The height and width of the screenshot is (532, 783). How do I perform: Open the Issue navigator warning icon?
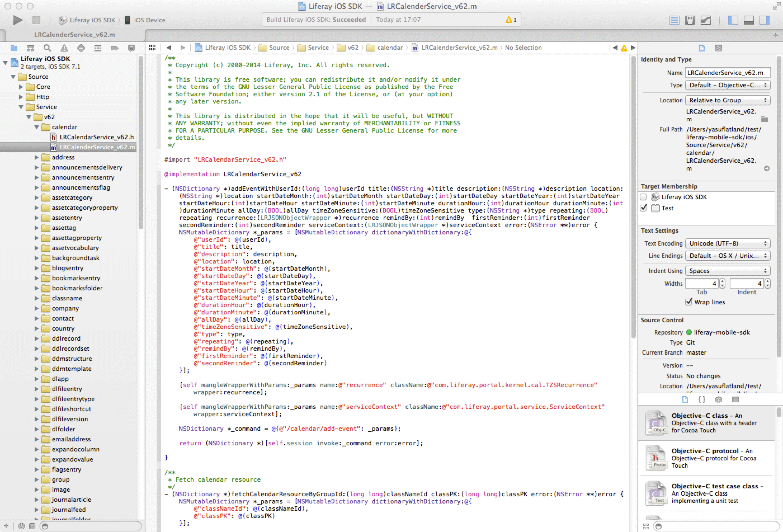pyautogui.click(x=64, y=48)
